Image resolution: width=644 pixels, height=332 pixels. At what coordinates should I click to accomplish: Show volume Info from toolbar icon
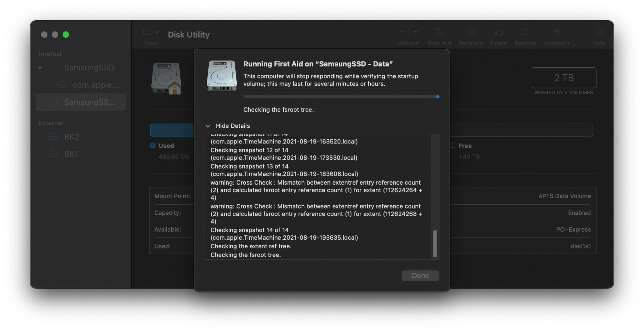(x=600, y=32)
